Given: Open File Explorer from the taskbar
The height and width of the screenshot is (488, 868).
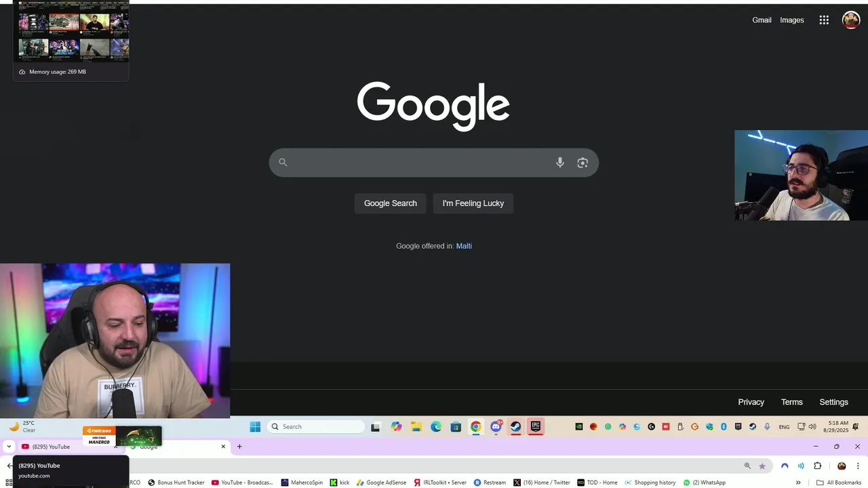Looking at the screenshot, I should 416,426.
